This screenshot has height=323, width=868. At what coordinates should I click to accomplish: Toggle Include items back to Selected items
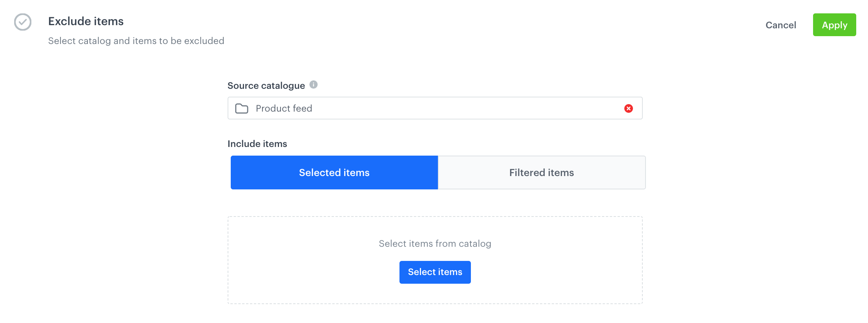click(x=334, y=172)
